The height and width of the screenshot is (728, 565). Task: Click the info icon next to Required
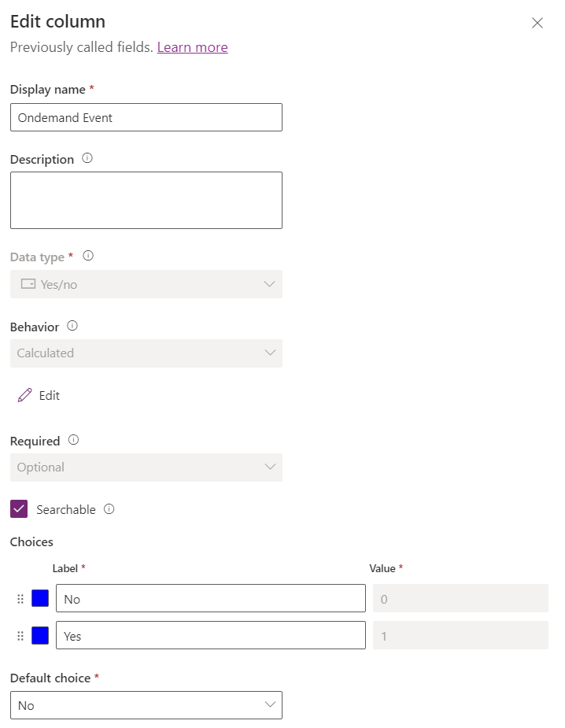72,440
